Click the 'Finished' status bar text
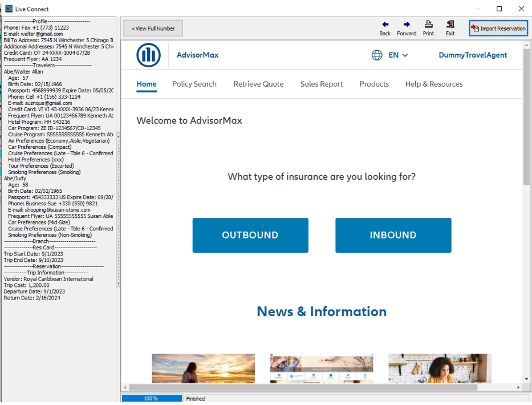Image resolution: width=532 pixels, height=405 pixels. pyautogui.click(x=196, y=399)
